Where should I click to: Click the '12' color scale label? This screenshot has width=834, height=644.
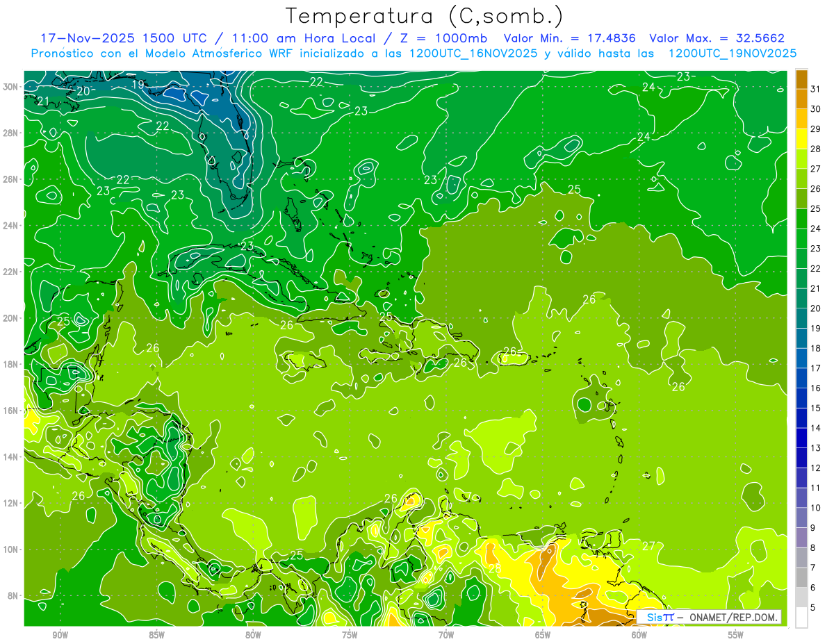pyautogui.click(x=816, y=468)
